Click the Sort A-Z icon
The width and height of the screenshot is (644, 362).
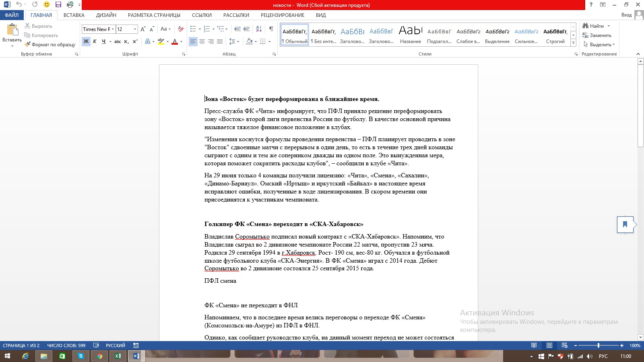[259, 29]
